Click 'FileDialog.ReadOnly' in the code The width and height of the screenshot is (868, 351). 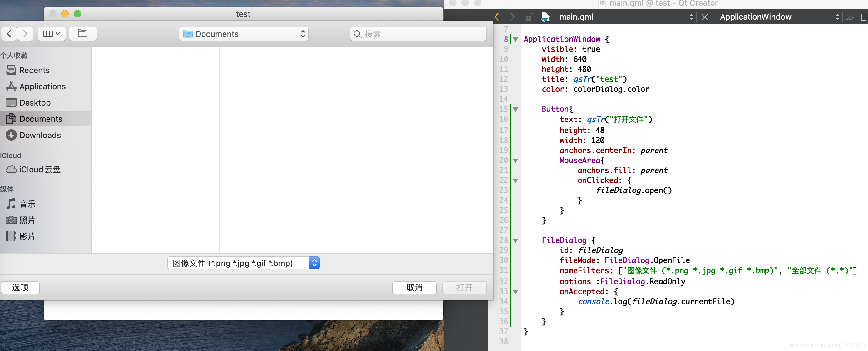coord(643,281)
